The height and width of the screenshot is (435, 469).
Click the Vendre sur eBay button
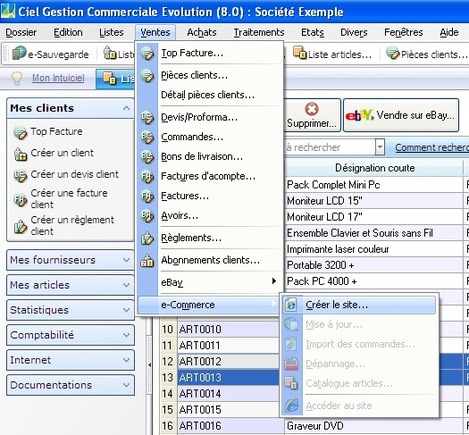(401, 115)
